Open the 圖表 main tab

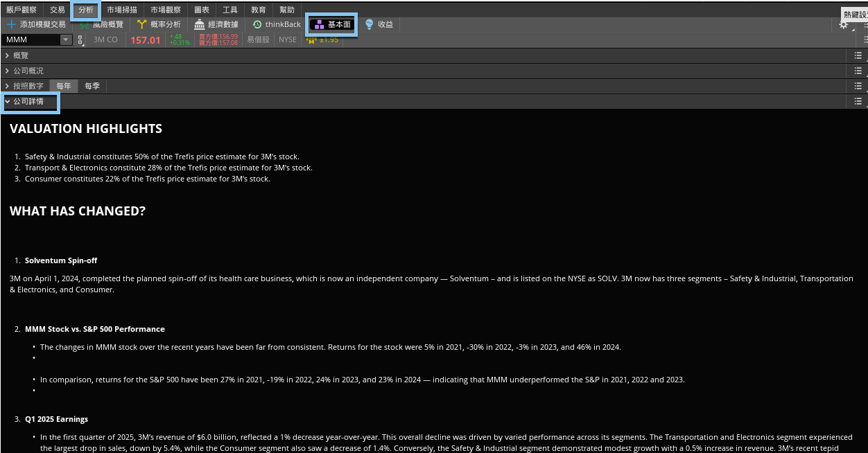202,10
